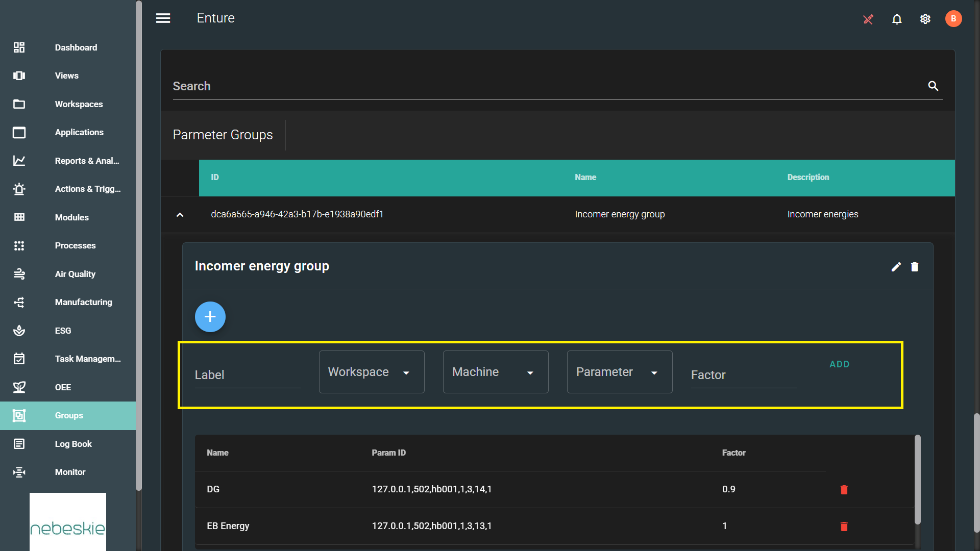Open Groups menu item
This screenshot has width=980, height=551.
coord(69,415)
